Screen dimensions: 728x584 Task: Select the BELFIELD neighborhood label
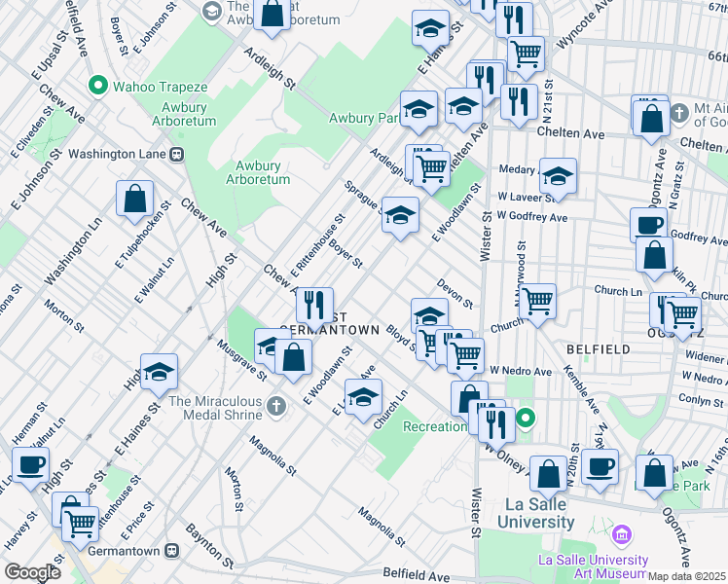pos(599,349)
